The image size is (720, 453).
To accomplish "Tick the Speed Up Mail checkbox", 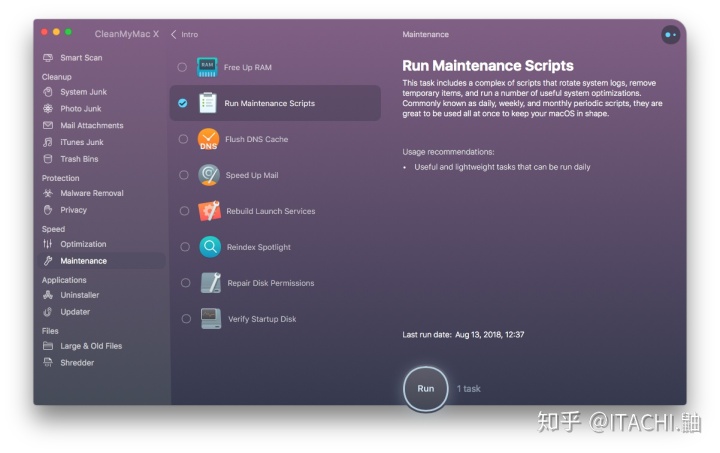I will click(x=184, y=175).
